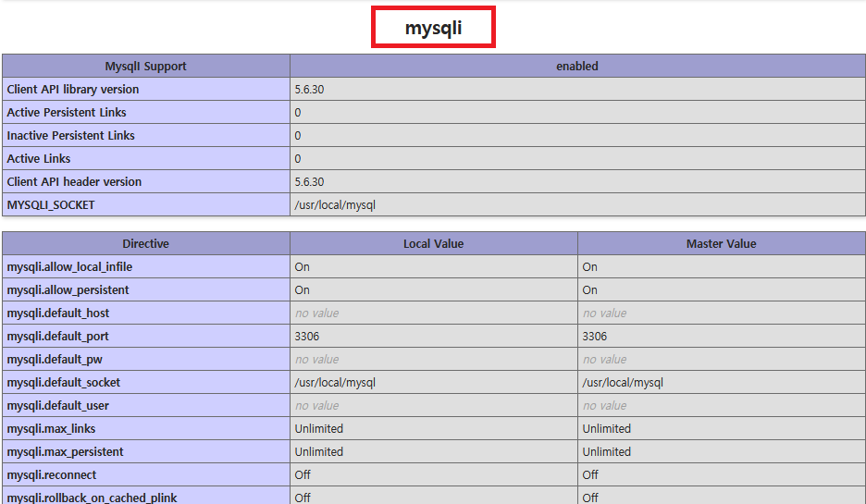Select master no value for mysqli.default_user
The image size is (866, 504).
click(x=605, y=406)
